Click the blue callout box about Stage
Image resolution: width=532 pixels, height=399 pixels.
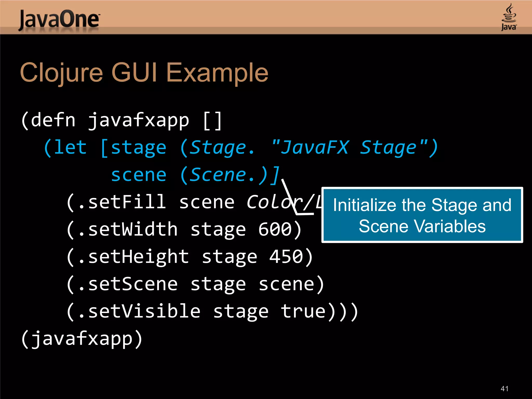tap(422, 215)
